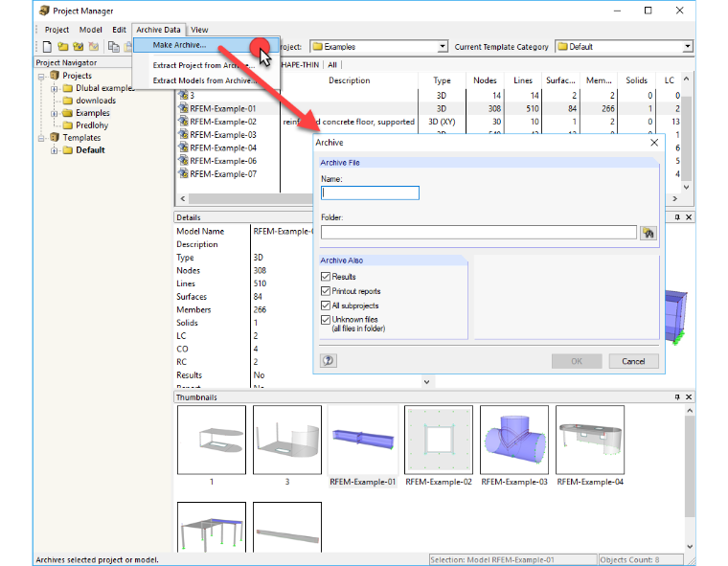Image resolution: width=728 pixels, height=566 pixels.
Task: Click the Cancel button in Archive dialog
Action: 633,361
